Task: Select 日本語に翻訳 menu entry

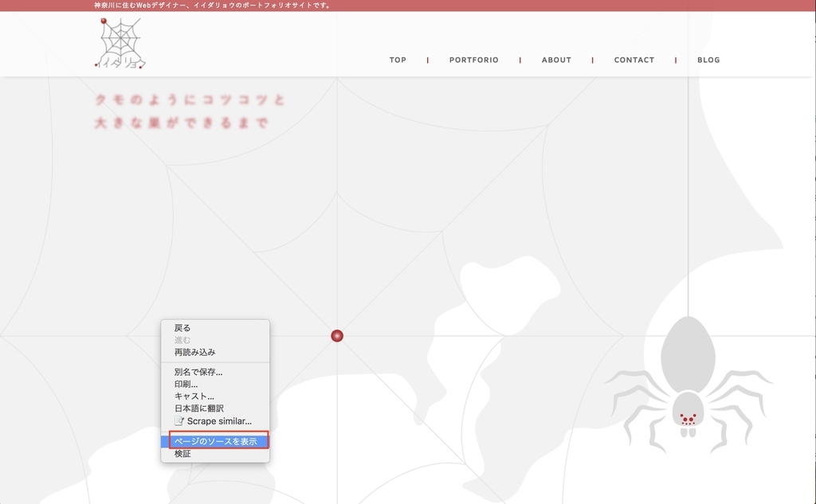Action: coord(215,408)
